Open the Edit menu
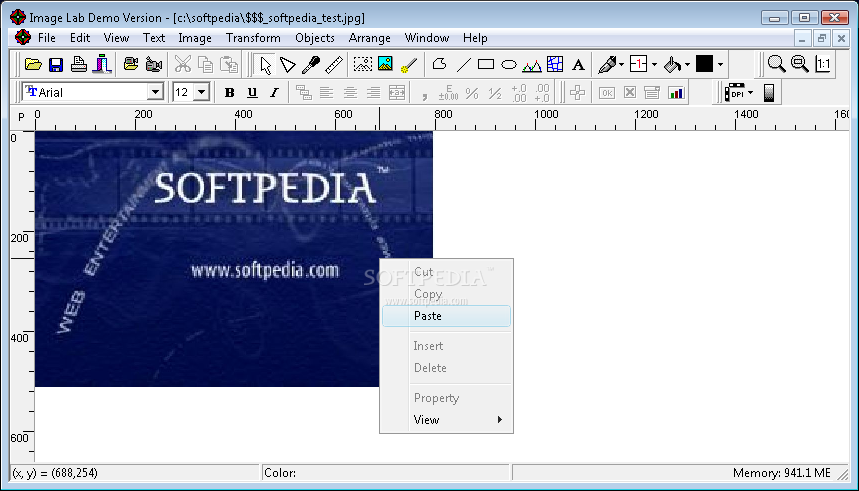 click(80, 38)
